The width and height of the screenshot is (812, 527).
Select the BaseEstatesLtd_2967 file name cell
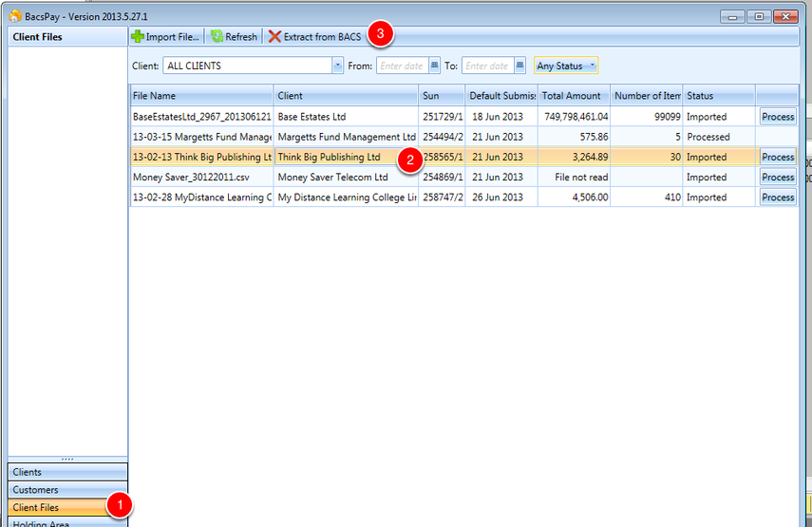(201, 117)
